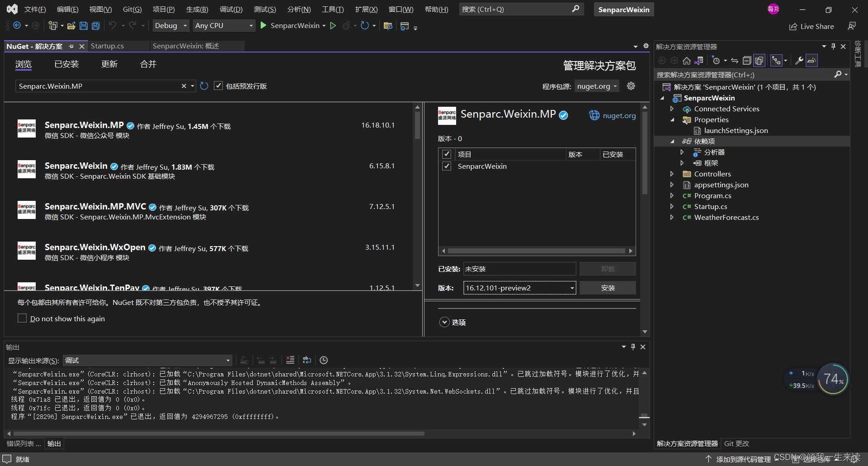
Task: Check Do not show this again
Action: tap(22, 318)
